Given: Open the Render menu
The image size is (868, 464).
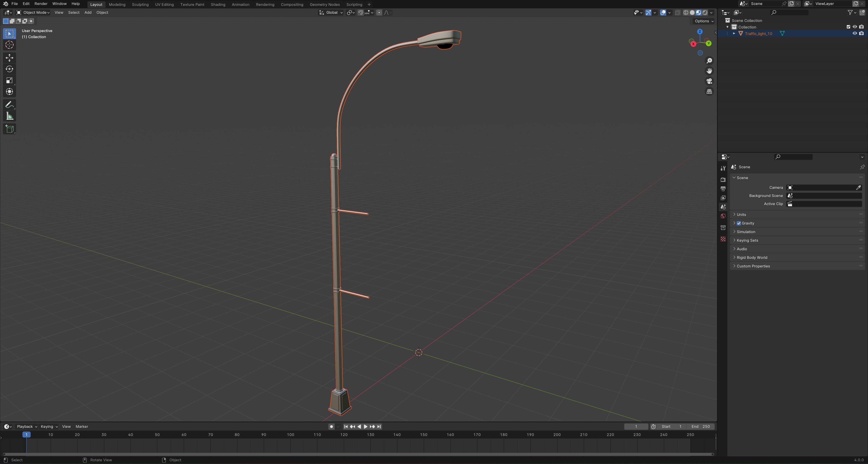Looking at the screenshot, I should click(41, 4).
